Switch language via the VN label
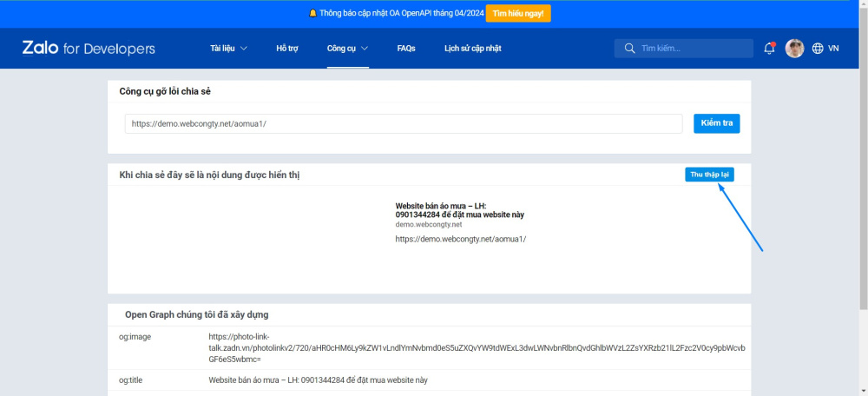Screen dimensions: 868x396 pyautogui.click(x=833, y=49)
